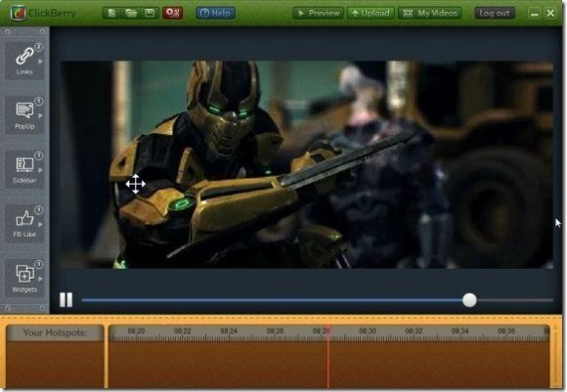
Task: Pick the FB Like hotspot tool
Action: coord(24,223)
